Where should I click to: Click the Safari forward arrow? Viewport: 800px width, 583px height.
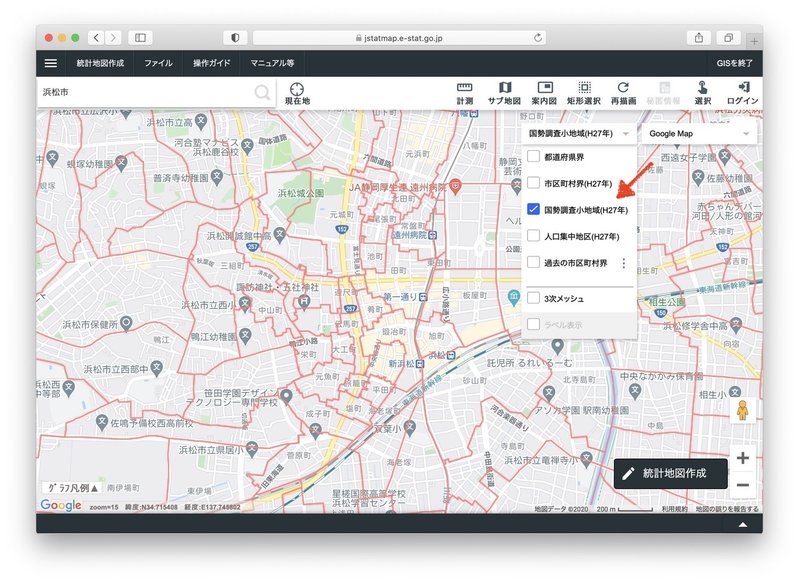[113, 38]
